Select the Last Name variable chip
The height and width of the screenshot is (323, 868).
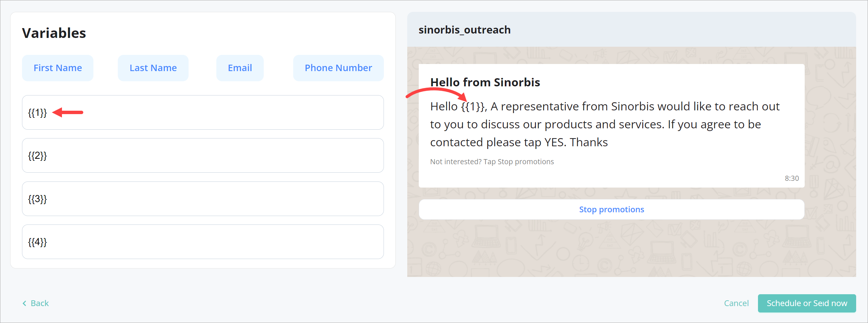[153, 68]
